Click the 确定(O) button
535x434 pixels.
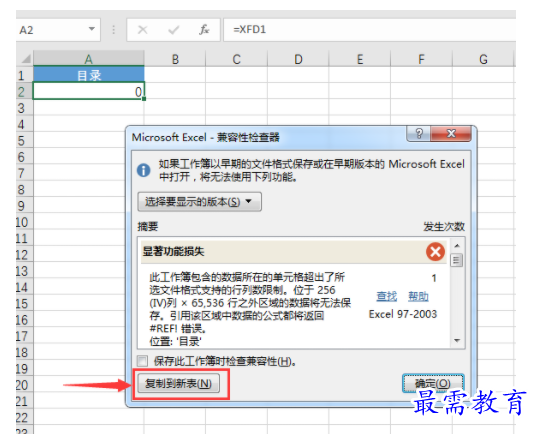pyautogui.click(x=433, y=383)
